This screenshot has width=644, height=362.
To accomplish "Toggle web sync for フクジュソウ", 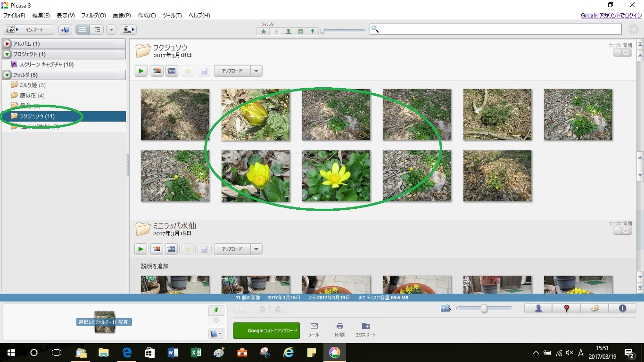I will [622, 53].
